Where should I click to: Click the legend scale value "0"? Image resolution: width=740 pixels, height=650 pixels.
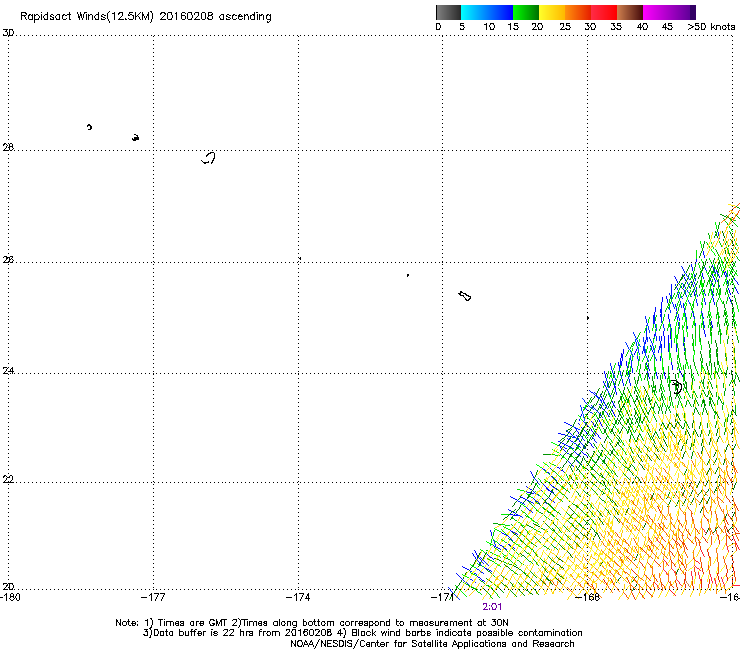coord(438,27)
